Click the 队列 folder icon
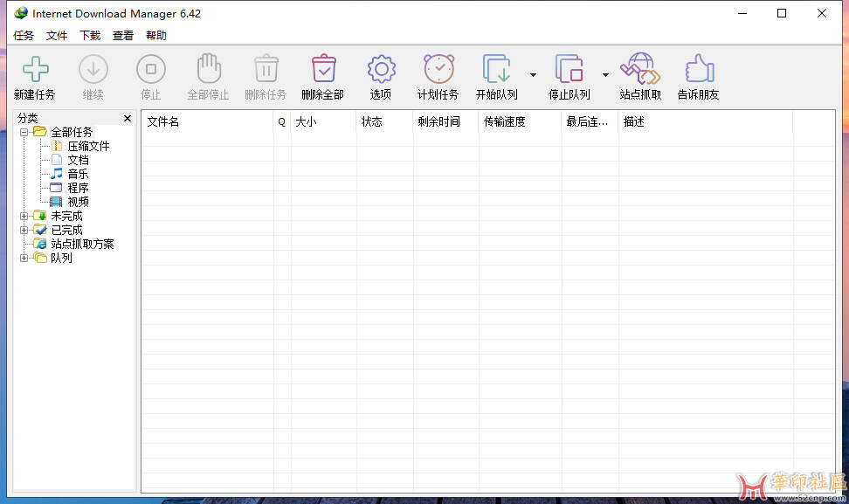The image size is (849, 504). click(x=39, y=258)
